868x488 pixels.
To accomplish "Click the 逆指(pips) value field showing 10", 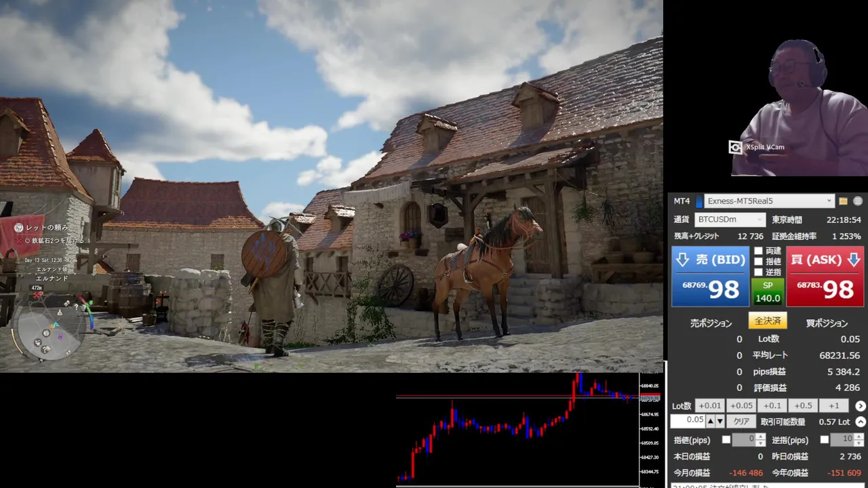I will tap(842, 440).
